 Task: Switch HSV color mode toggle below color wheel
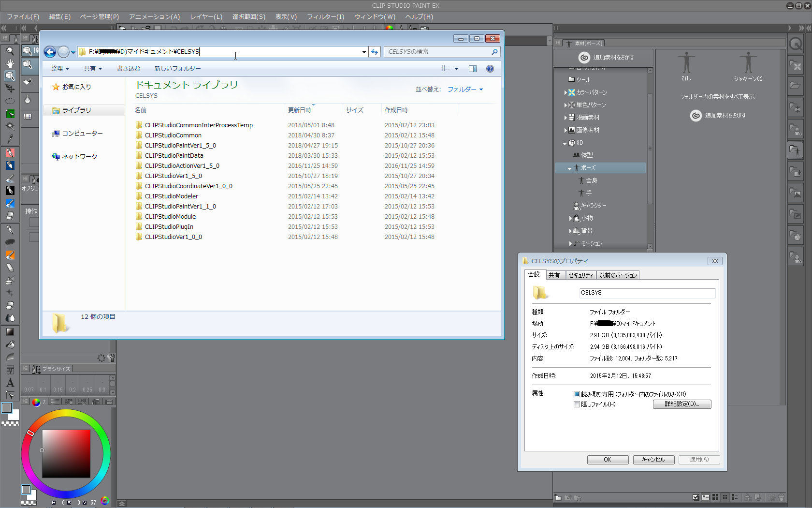tap(105, 501)
